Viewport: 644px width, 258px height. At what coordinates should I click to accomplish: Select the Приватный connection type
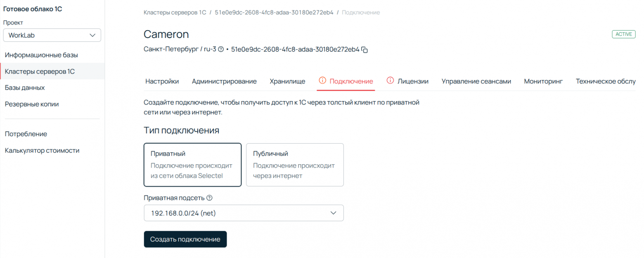point(192,165)
